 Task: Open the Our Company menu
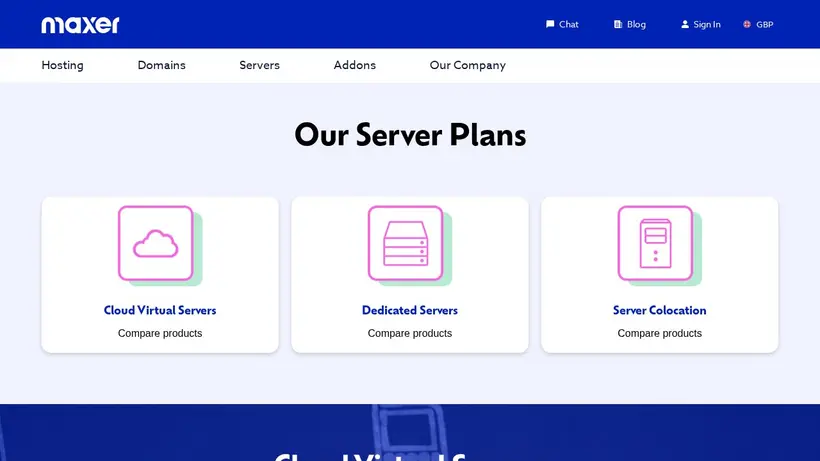coord(468,65)
